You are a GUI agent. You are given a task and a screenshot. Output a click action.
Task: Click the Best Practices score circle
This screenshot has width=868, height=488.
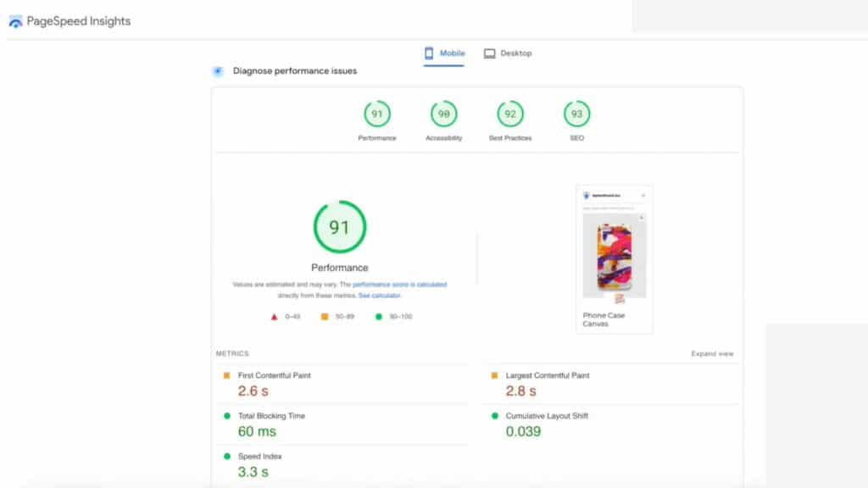coord(509,112)
